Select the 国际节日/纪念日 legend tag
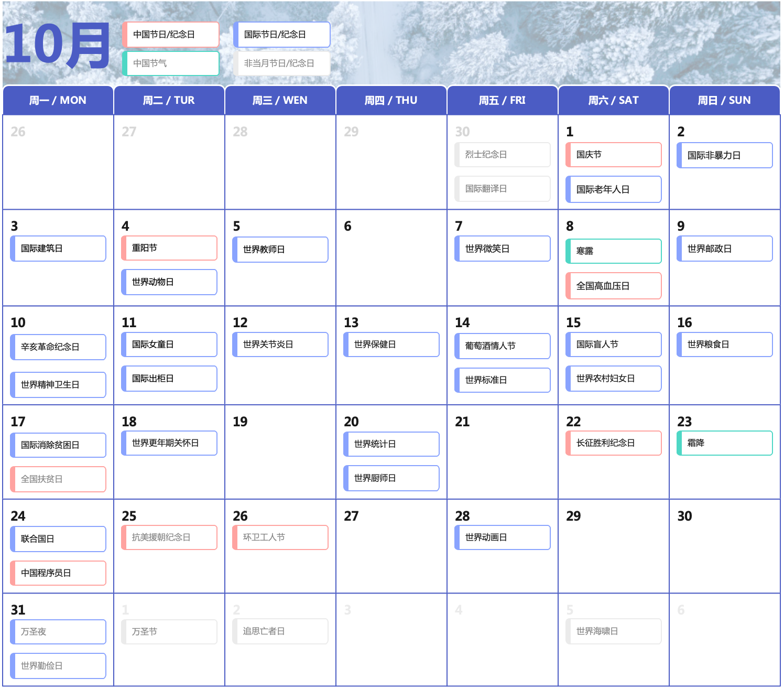The image size is (784, 689). coord(281,35)
